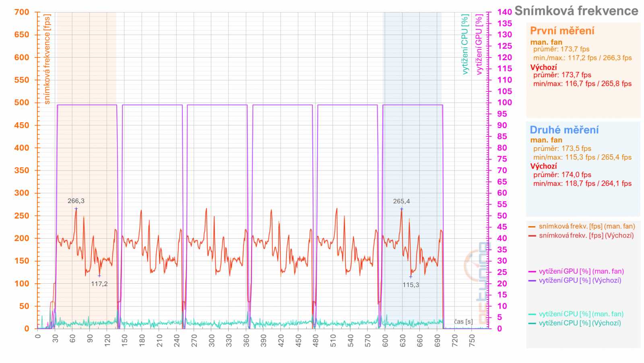Click 250 on the orange fps axis
The height and width of the screenshot is (363, 644).
coord(22,215)
